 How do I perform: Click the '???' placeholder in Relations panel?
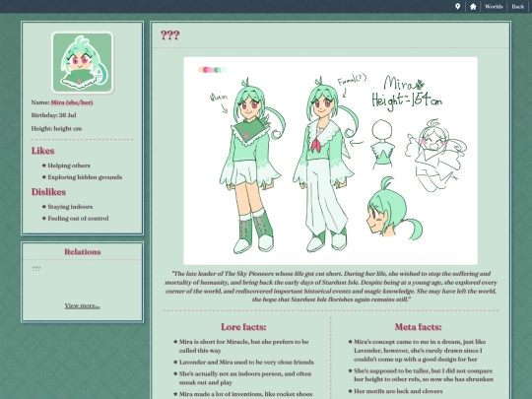click(36, 269)
